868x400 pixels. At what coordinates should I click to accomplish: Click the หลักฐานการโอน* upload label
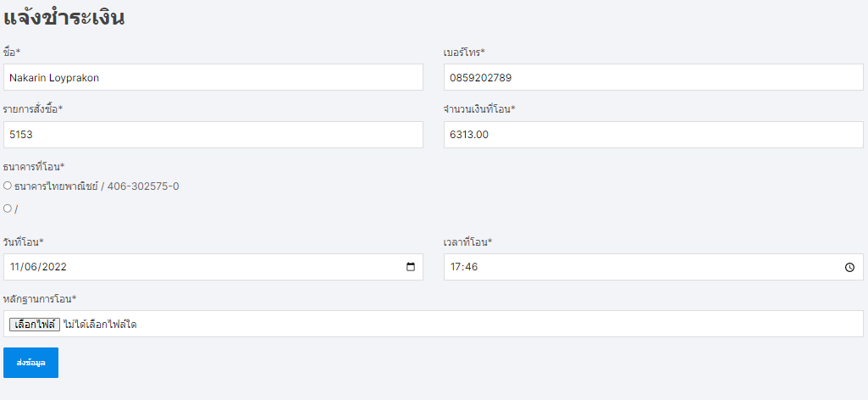coord(40,299)
